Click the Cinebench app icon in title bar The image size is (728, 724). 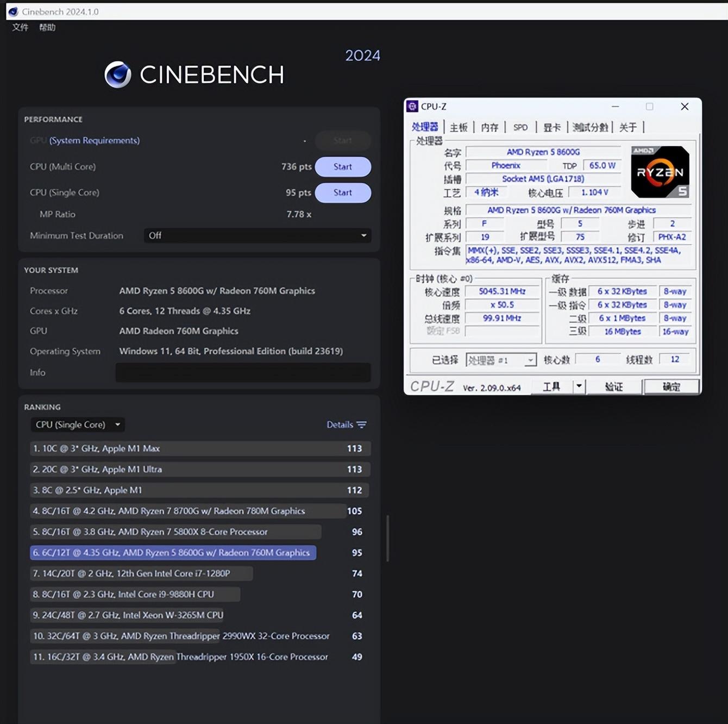coord(13,11)
